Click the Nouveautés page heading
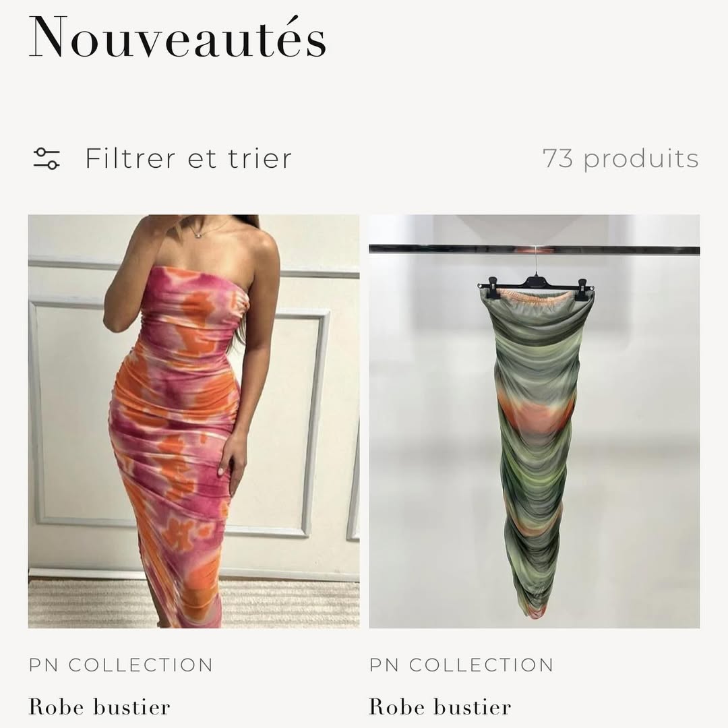728x728 pixels. pyautogui.click(x=177, y=36)
